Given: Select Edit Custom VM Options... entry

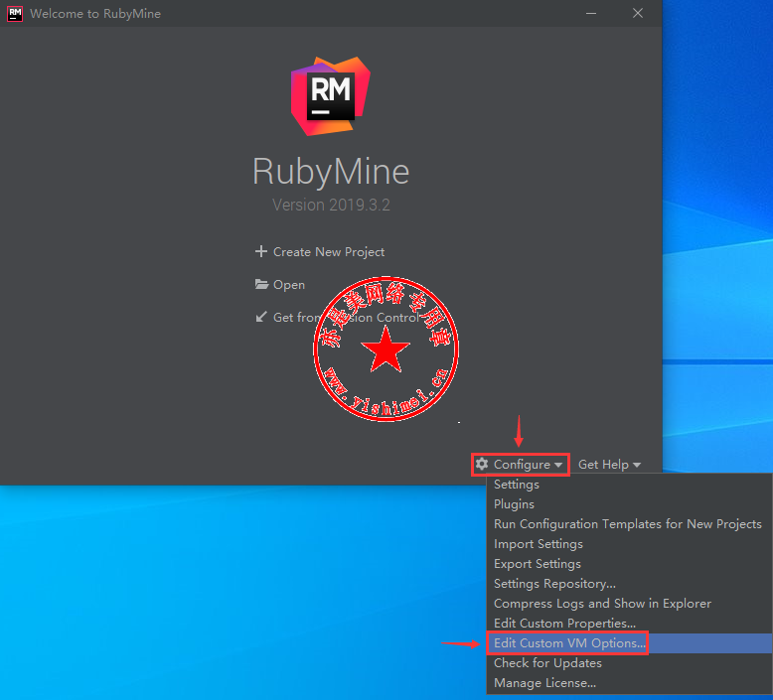Looking at the screenshot, I should [629, 642].
